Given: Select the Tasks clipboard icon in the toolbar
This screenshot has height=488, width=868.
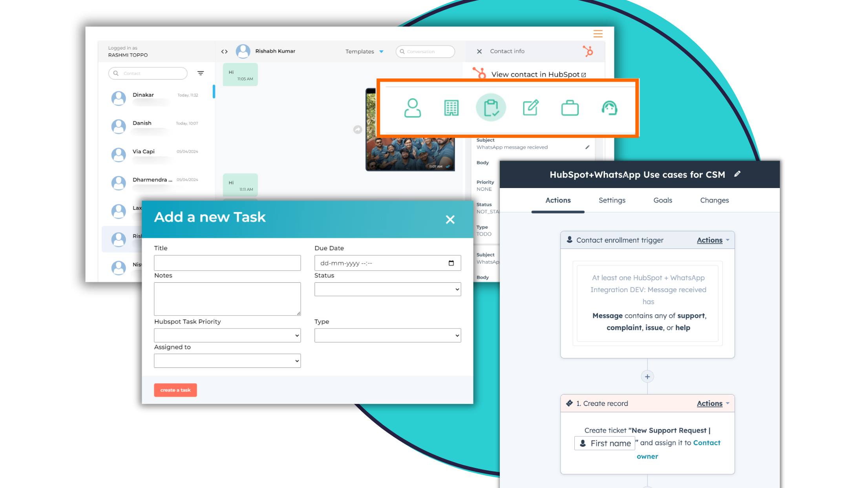Looking at the screenshot, I should 491,108.
